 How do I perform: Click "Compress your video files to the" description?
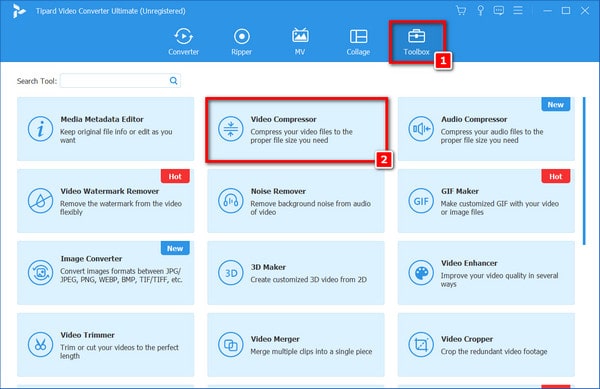[302, 132]
